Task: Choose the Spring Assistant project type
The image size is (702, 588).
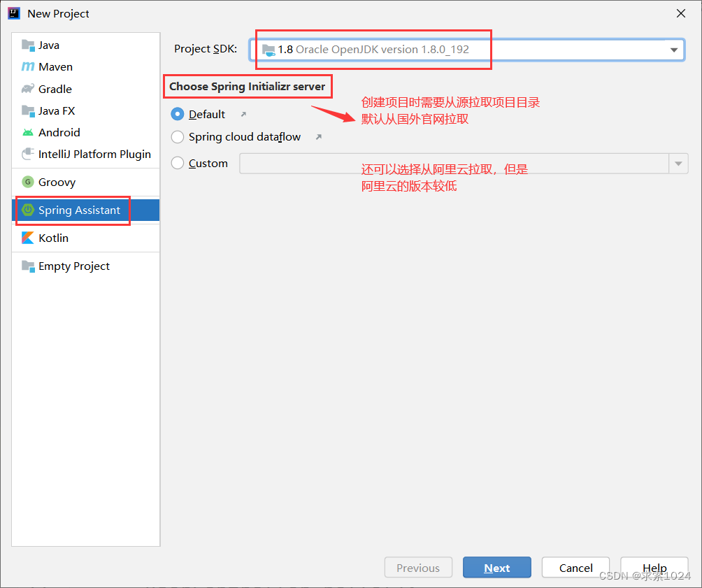Action: pyautogui.click(x=85, y=210)
